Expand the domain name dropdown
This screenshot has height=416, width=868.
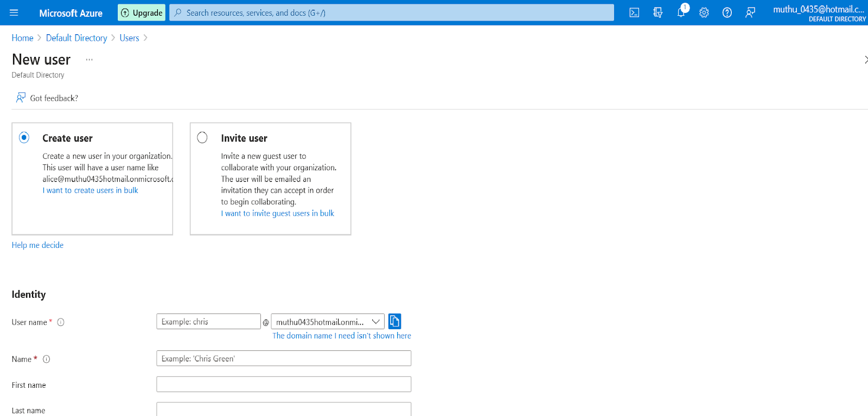[328, 322]
